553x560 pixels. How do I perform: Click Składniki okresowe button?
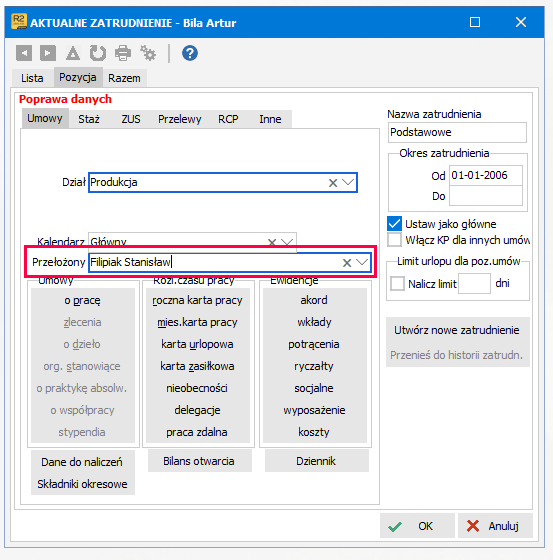tap(82, 484)
